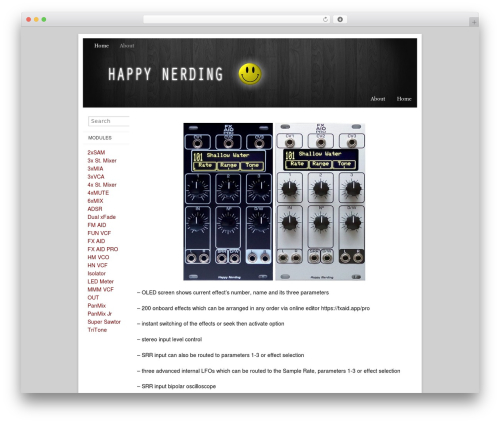Open a new tab with plus button
The width and height of the screenshot is (500, 423).
474,22
